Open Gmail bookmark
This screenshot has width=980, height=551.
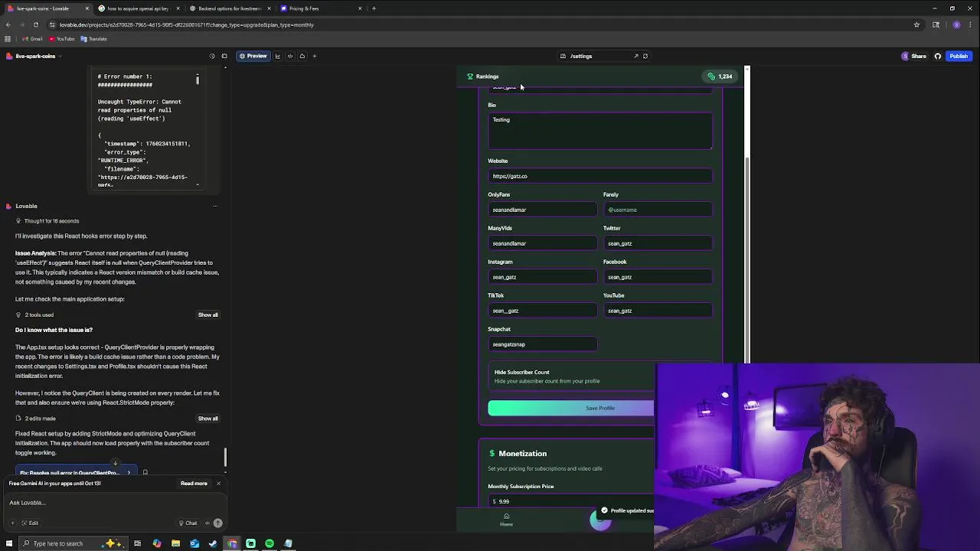tap(33, 39)
